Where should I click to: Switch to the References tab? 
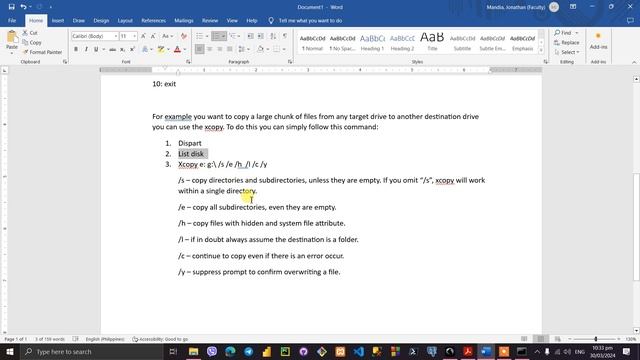point(153,20)
